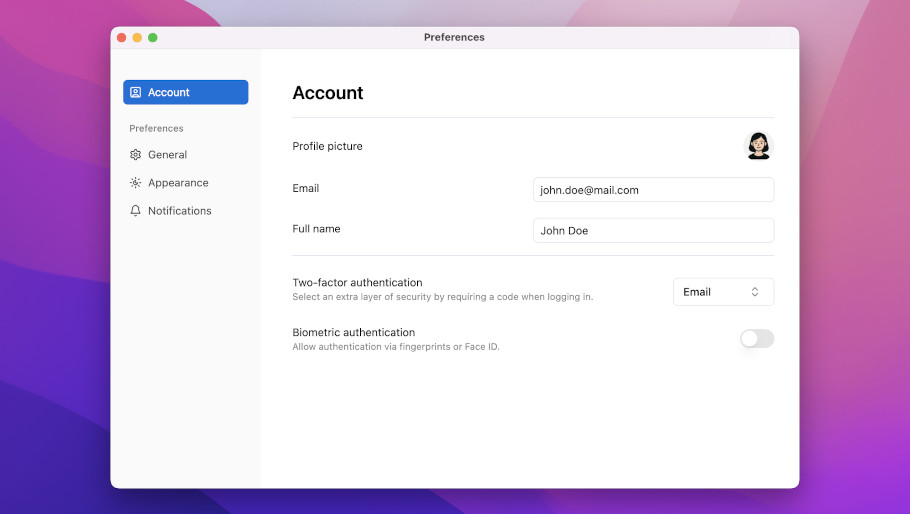This screenshot has width=910, height=514.
Task: Click the Preferences window title bar text
Action: point(454,37)
